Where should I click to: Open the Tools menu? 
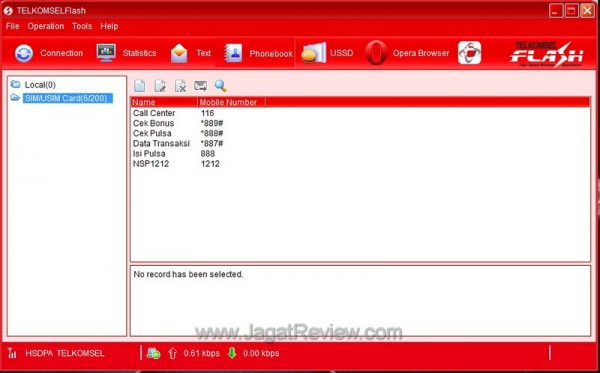[x=82, y=26]
